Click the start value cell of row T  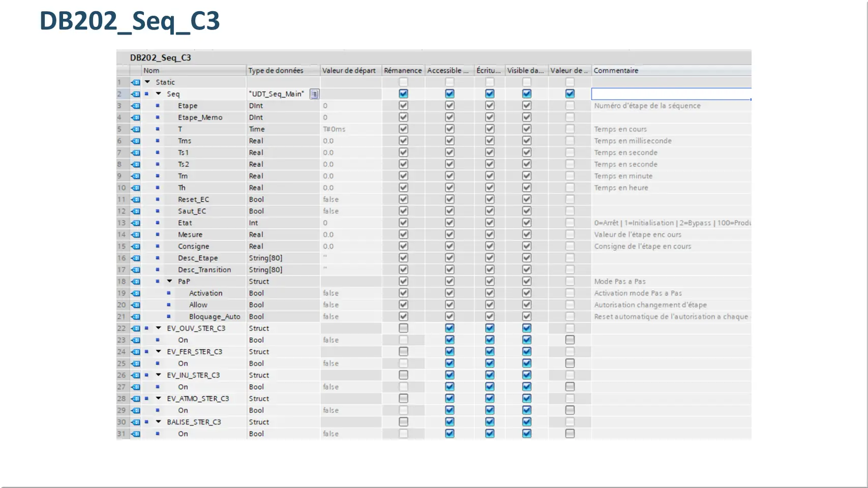click(x=351, y=129)
